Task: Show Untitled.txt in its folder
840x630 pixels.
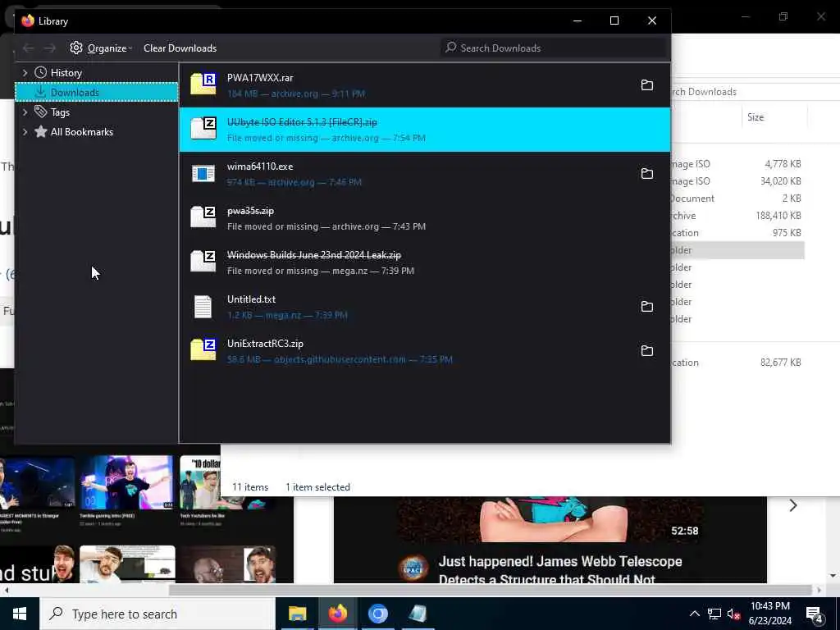Action: [x=646, y=307]
